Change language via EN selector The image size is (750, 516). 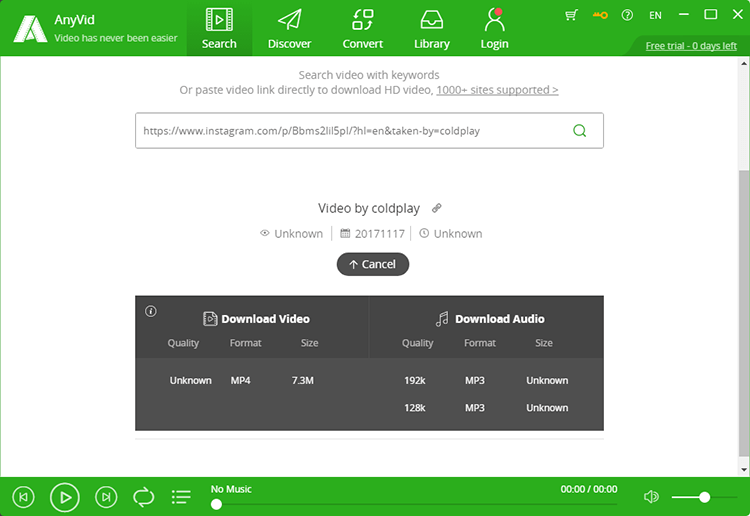655,15
